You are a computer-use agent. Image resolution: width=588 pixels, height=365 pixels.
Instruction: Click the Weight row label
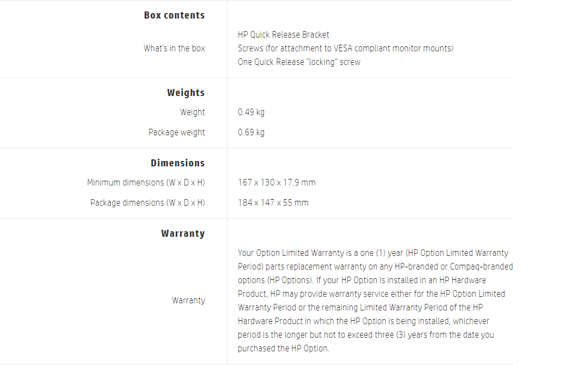coord(193,112)
